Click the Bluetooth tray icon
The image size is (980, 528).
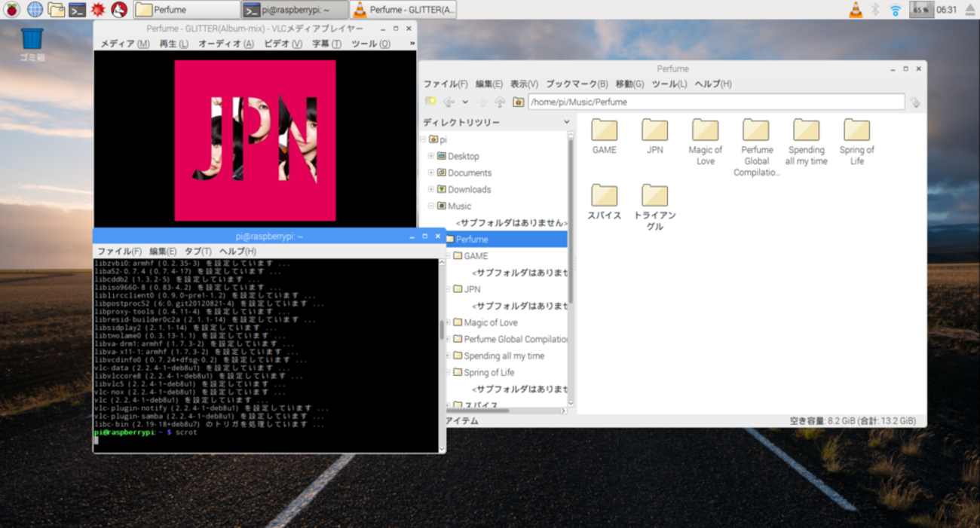[x=875, y=10]
